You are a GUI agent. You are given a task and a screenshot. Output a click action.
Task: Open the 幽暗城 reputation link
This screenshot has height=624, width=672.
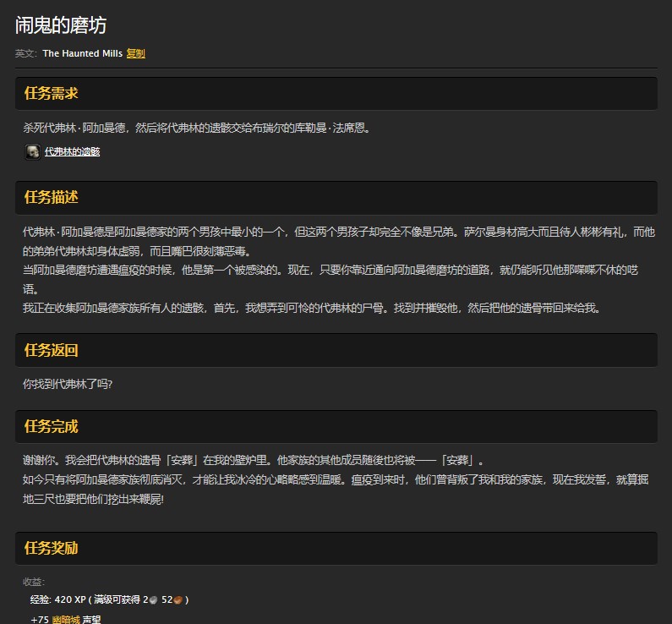point(67,619)
